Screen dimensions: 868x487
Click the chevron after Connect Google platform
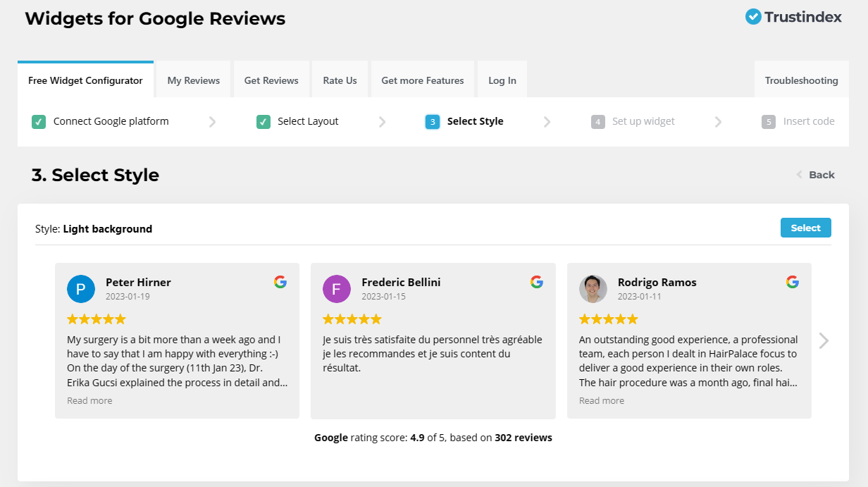point(213,121)
